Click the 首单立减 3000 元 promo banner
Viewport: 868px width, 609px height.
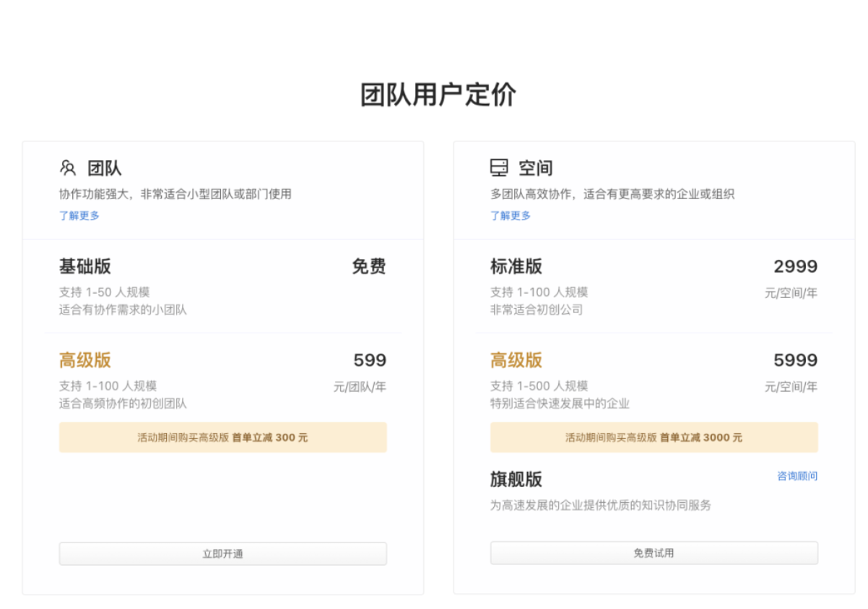654,437
